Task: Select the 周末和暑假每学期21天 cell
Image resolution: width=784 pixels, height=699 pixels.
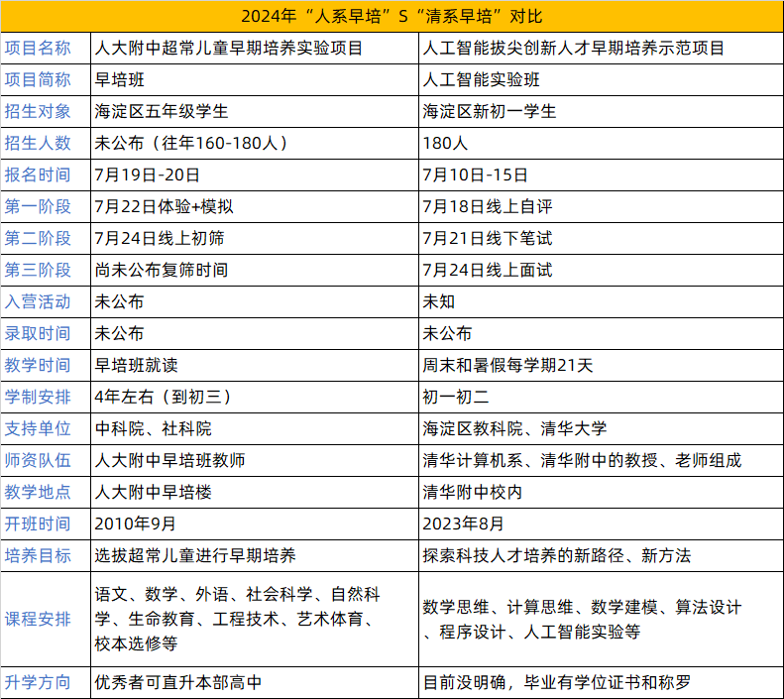Action: click(507, 365)
